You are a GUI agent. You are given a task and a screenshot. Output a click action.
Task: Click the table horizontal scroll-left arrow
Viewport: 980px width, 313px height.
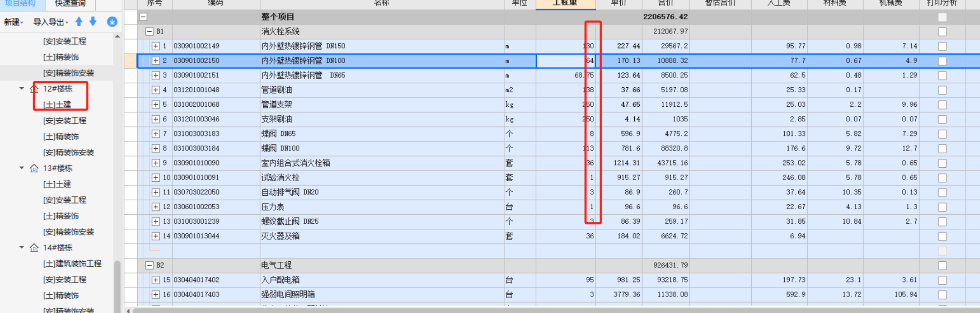tap(128, 310)
